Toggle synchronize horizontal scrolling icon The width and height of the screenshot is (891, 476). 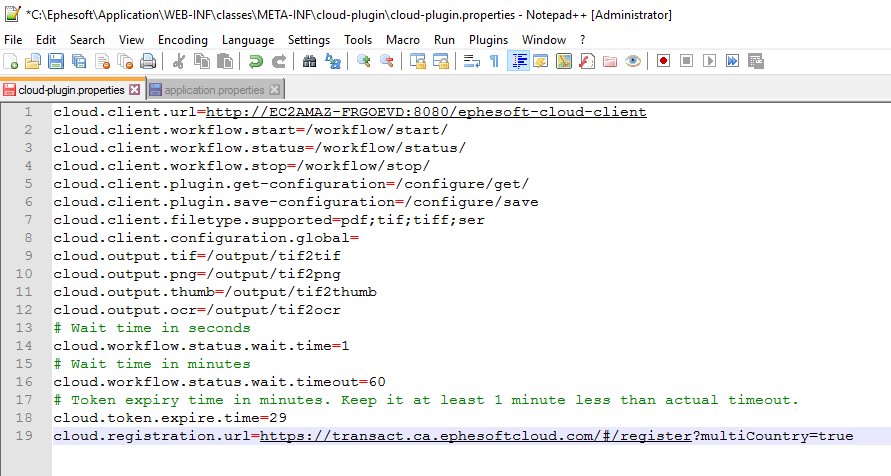[441, 61]
